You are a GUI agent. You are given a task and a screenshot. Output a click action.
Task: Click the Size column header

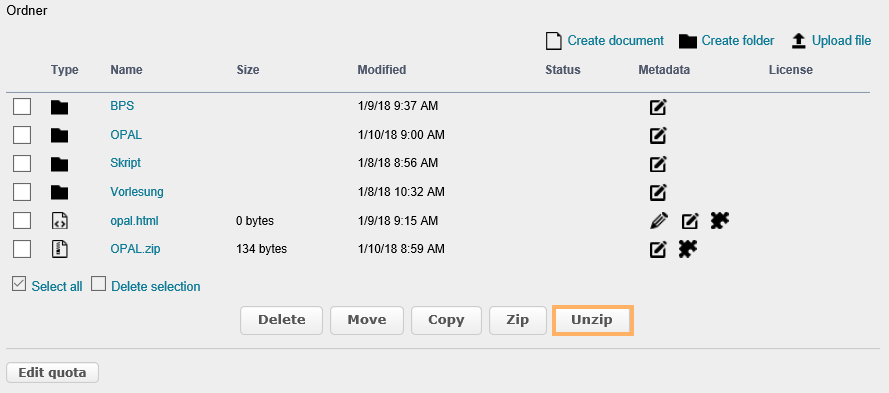coord(248,70)
